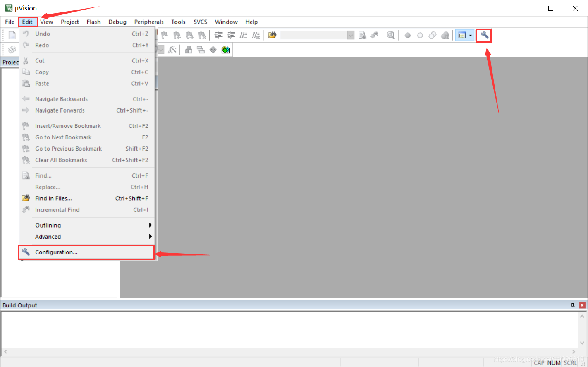Select Navigate Forwards menu entry
Image resolution: width=588 pixels, height=367 pixels.
coord(86,110)
